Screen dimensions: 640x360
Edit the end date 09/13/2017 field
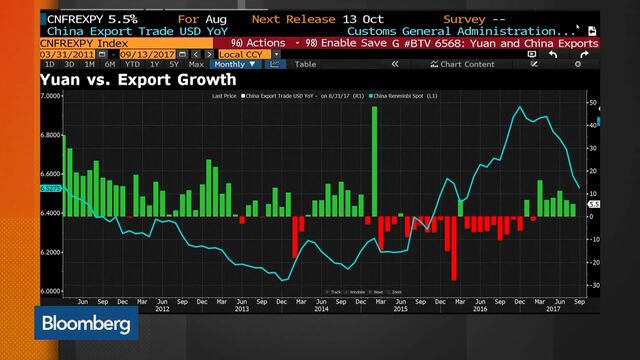tap(148, 54)
